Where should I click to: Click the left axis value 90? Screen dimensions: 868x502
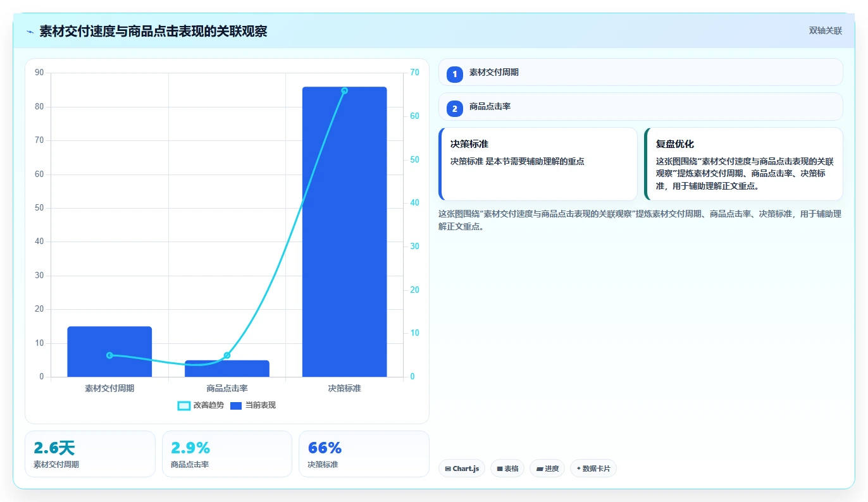[x=39, y=73]
